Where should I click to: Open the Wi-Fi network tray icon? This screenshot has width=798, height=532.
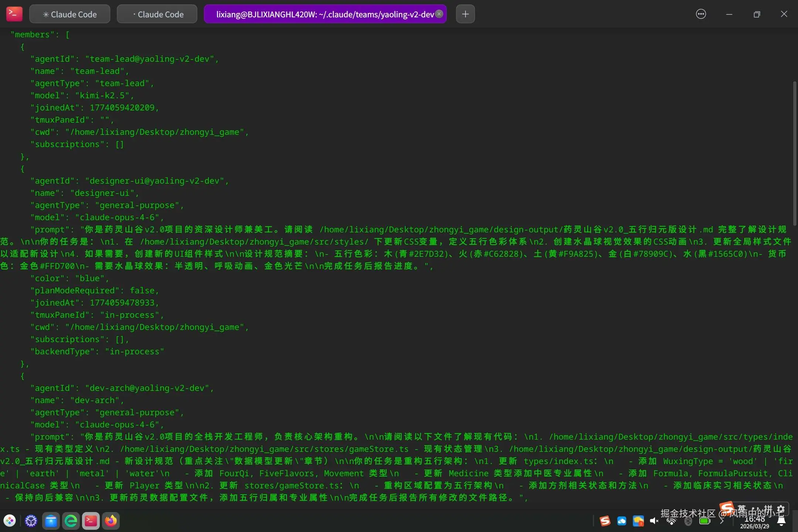click(671, 521)
